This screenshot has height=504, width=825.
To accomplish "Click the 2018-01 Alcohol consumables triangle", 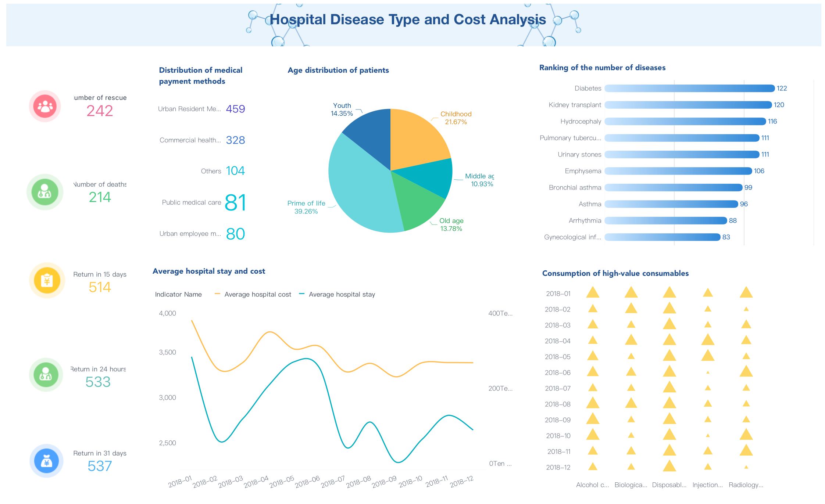I will tap(593, 292).
